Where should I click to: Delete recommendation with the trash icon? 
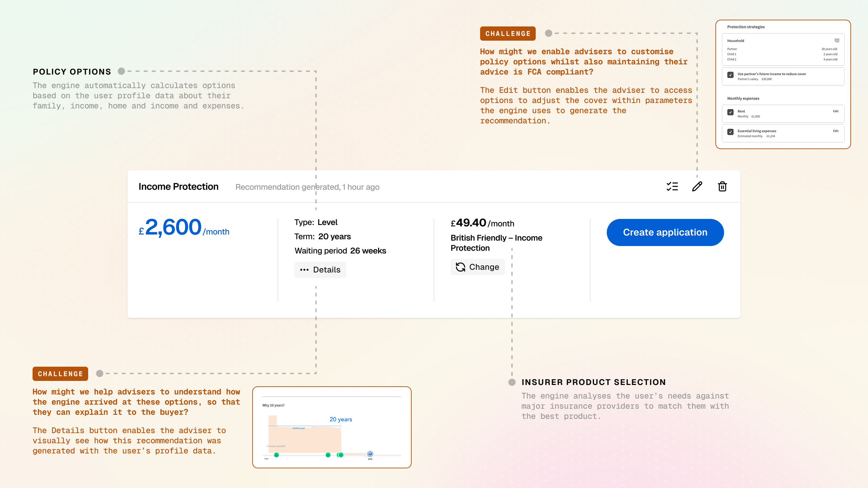(x=722, y=186)
